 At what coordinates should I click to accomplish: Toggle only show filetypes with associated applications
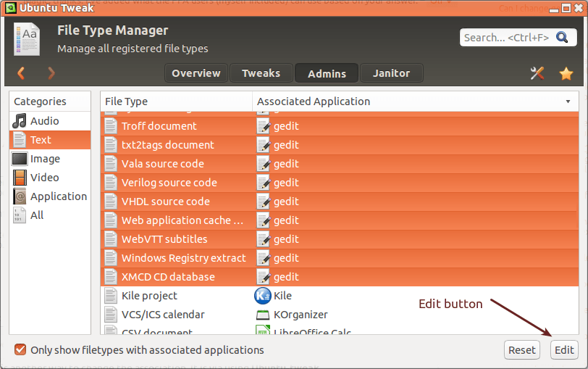click(x=21, y=350)
